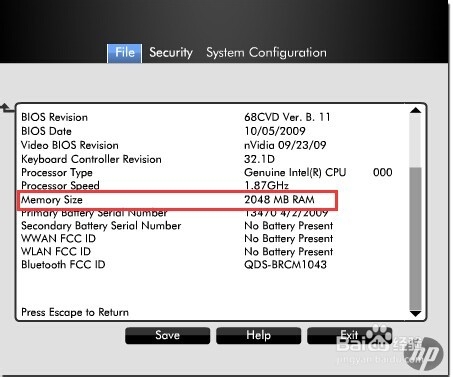Select the Processor Type label
The image size is (453, 377).
tap(57, 173)
